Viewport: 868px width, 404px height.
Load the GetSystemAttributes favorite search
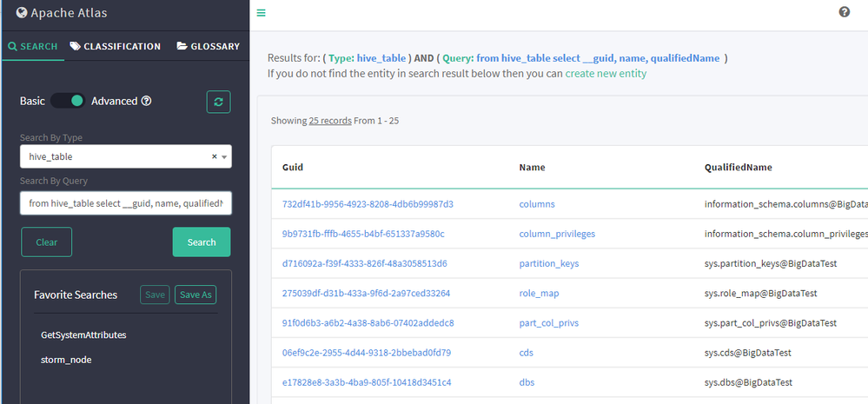[83, 335]
